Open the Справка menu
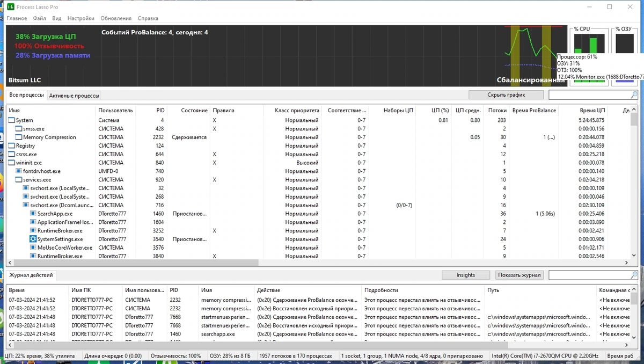This screenshot has height=364, width=644. (148, 18)
